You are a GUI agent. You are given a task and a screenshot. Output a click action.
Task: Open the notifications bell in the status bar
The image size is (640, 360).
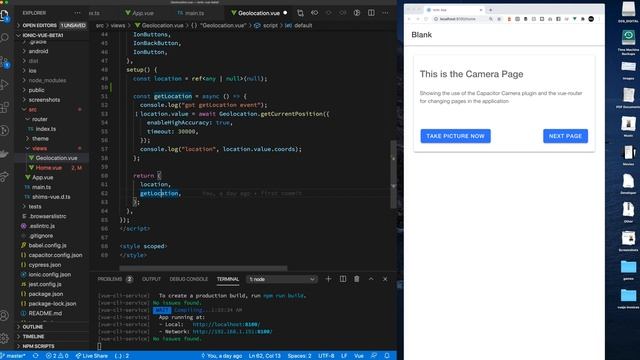point(387,356)
